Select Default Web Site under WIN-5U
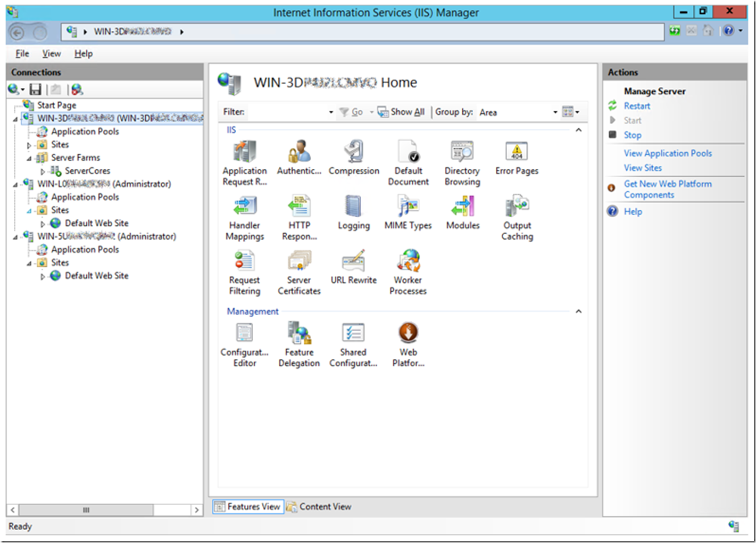 click(96, 276)
